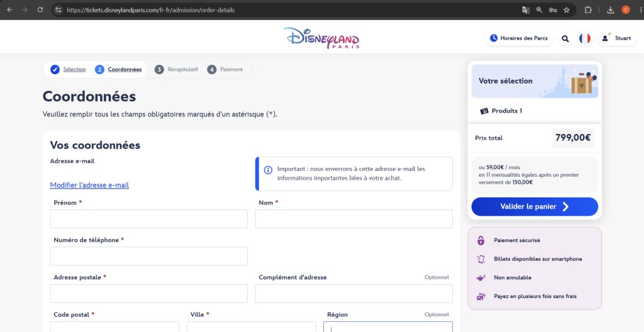Change language with the French flag
This screenshot has width=644, height=332.
(584, 38)
